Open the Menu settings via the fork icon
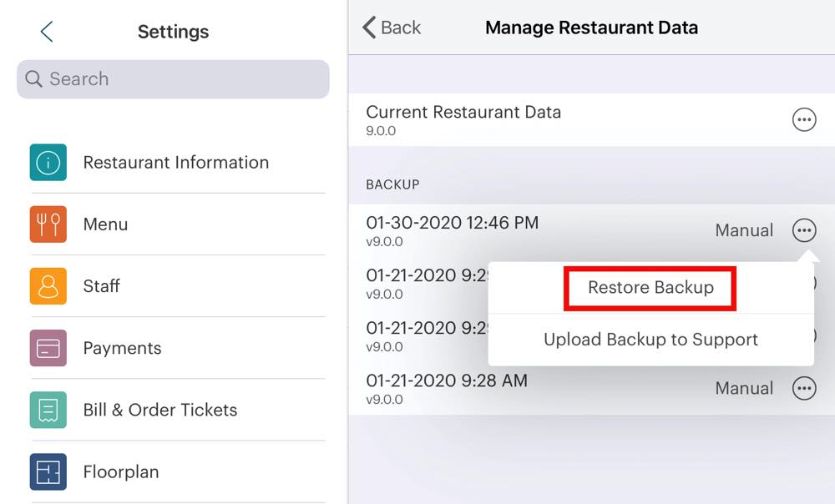The width and height of the screenshot is (835, 504). (47, 224)
